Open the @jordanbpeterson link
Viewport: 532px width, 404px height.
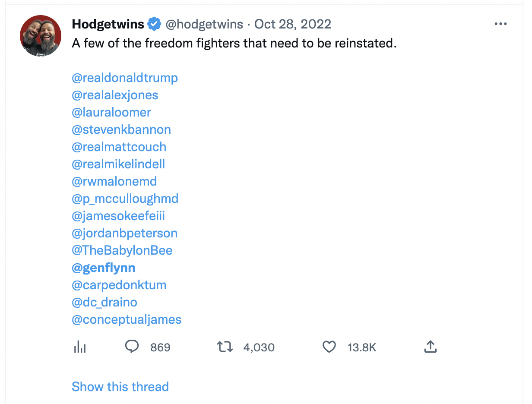click(125, 233)
